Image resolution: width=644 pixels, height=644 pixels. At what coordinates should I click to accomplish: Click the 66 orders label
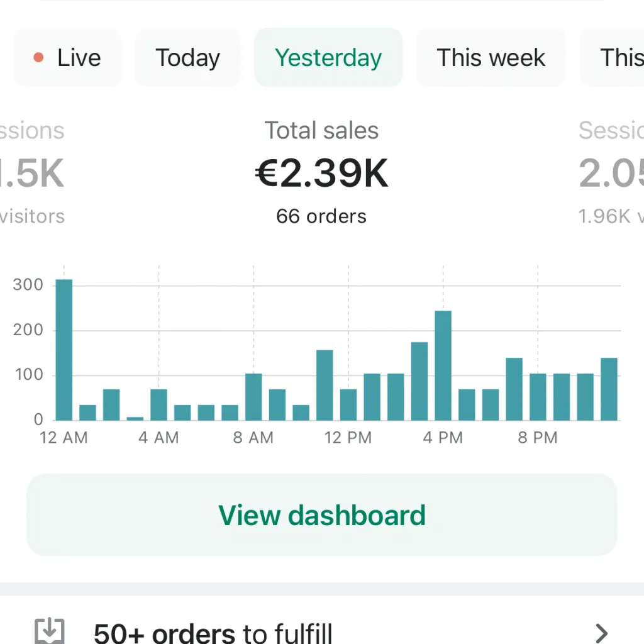(x=321, y=216)
